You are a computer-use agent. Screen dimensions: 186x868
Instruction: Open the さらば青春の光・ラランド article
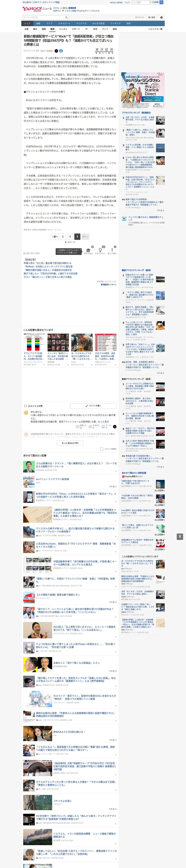point(76,465)
